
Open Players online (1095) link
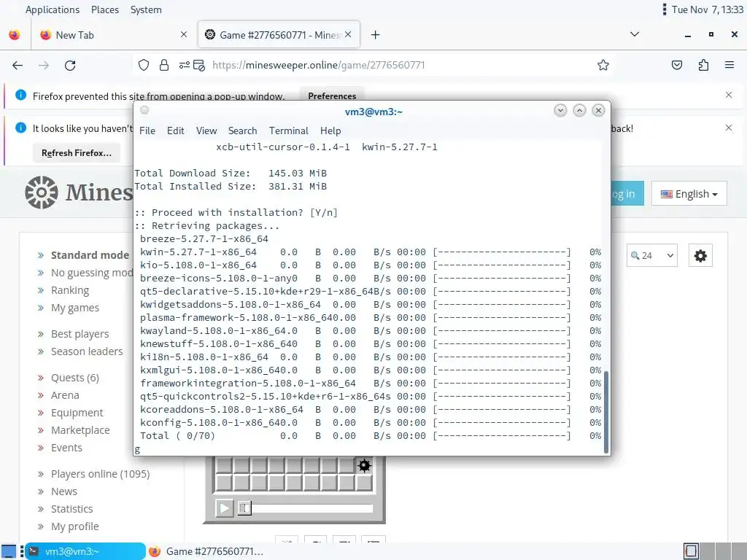[101, 474]
